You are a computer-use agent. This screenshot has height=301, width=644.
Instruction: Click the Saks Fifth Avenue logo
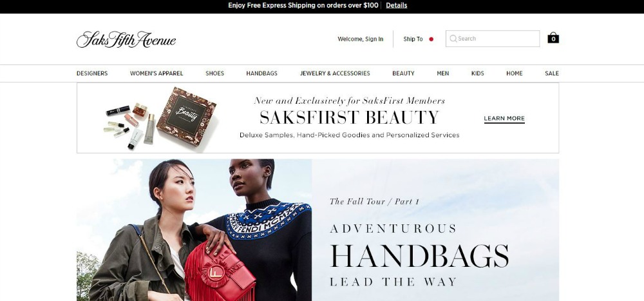tap(126, 39)
